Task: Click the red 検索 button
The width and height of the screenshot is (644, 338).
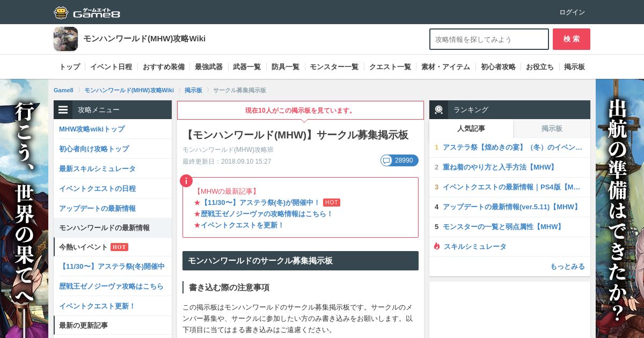Action: point(572,39)
